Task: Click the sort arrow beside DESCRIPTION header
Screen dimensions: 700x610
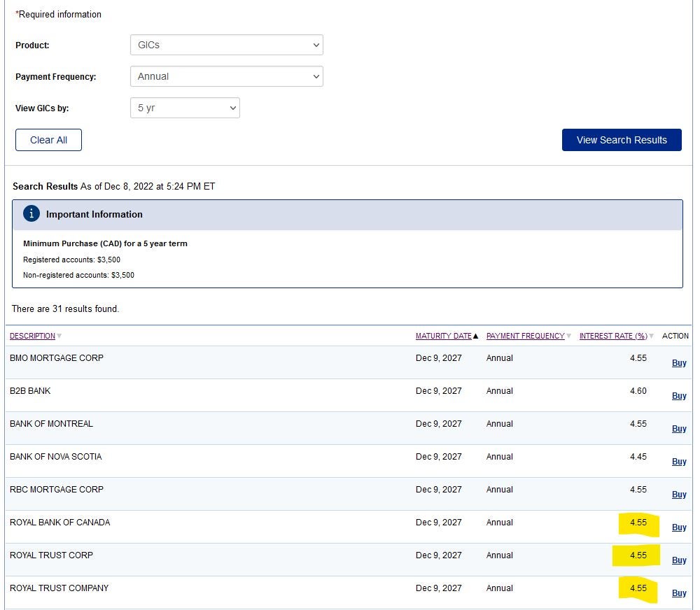Action: pos(58,336)
